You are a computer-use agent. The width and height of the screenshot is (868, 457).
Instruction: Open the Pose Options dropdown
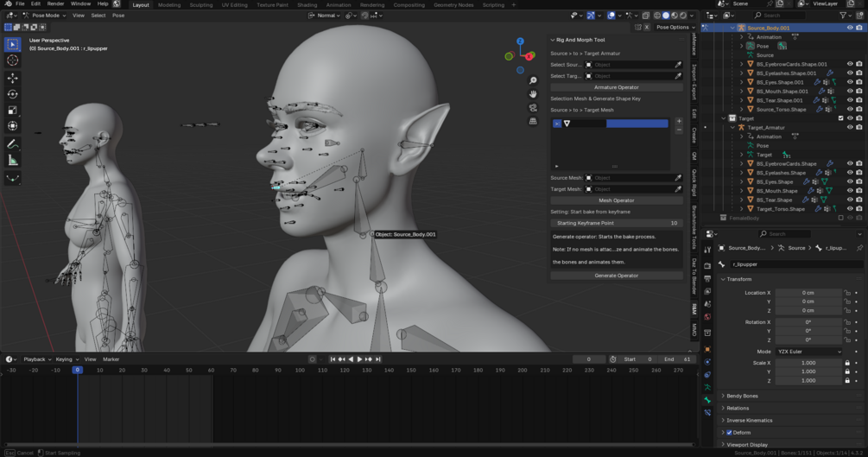click(675, 27)
